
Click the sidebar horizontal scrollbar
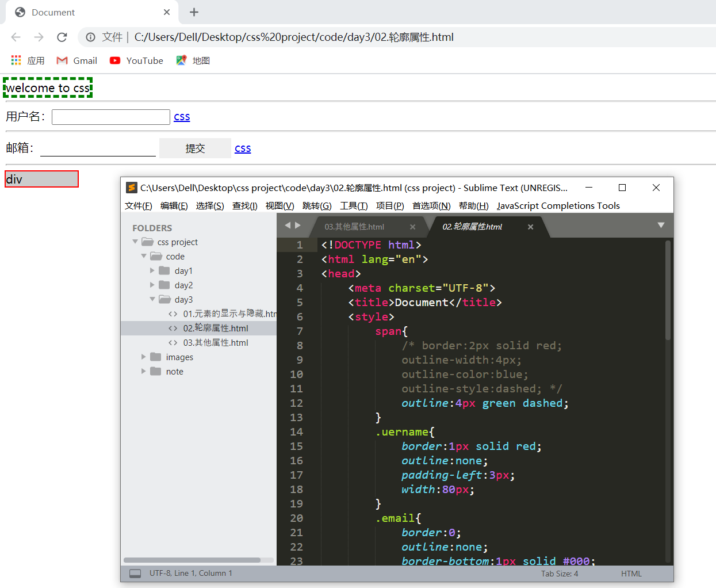[192, 560]
